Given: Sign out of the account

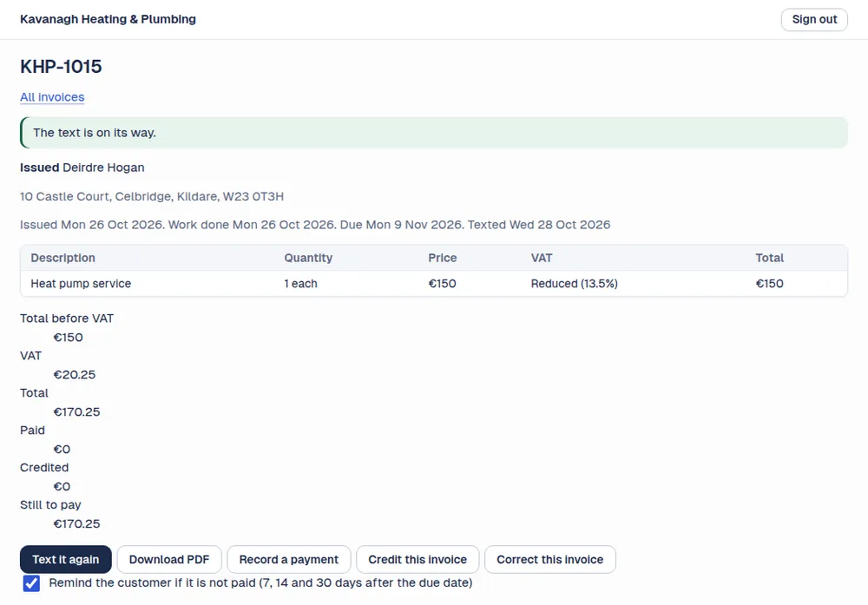Looking at the screenshot, I should click(x=814, y=19).
